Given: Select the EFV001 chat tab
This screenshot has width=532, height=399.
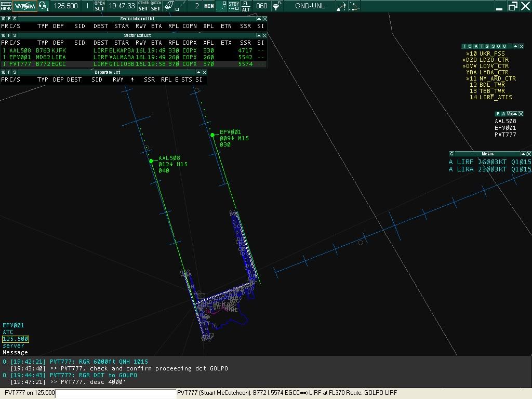Looking at the screenshot, I should 13,325.
